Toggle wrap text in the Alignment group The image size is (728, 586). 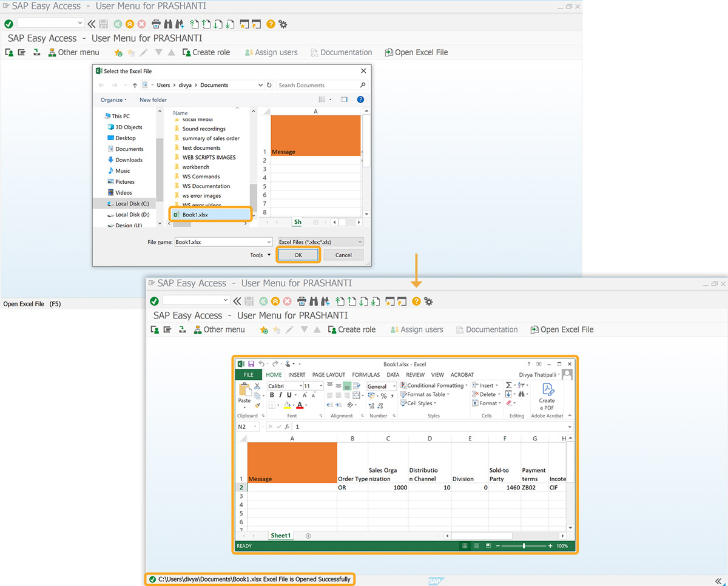(x=356, y=386)
